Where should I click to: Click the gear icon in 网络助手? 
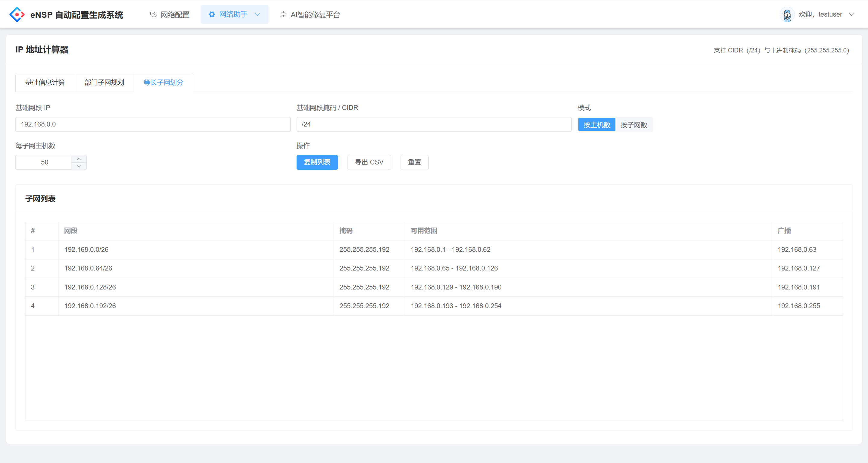tap(212, 14)
